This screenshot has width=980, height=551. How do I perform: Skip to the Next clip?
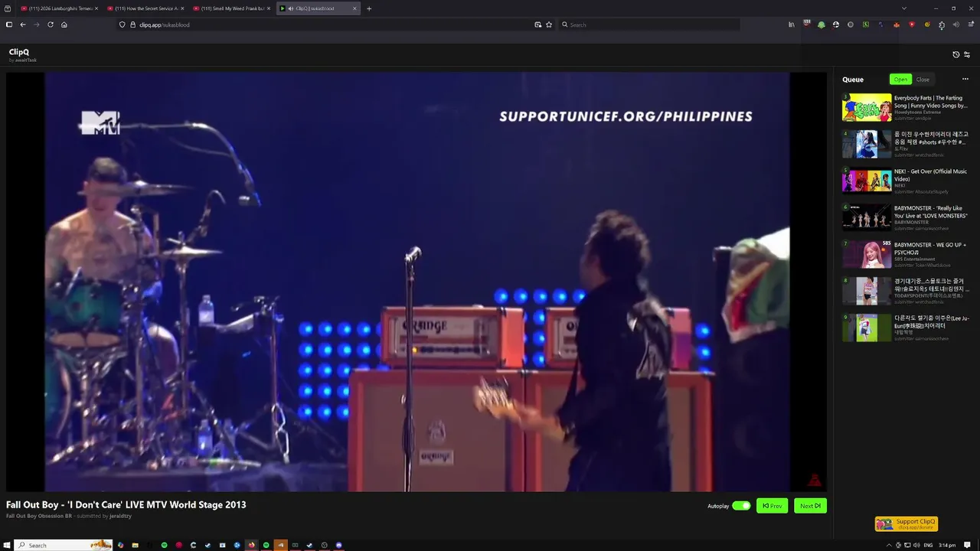click(x=810, y=506)
